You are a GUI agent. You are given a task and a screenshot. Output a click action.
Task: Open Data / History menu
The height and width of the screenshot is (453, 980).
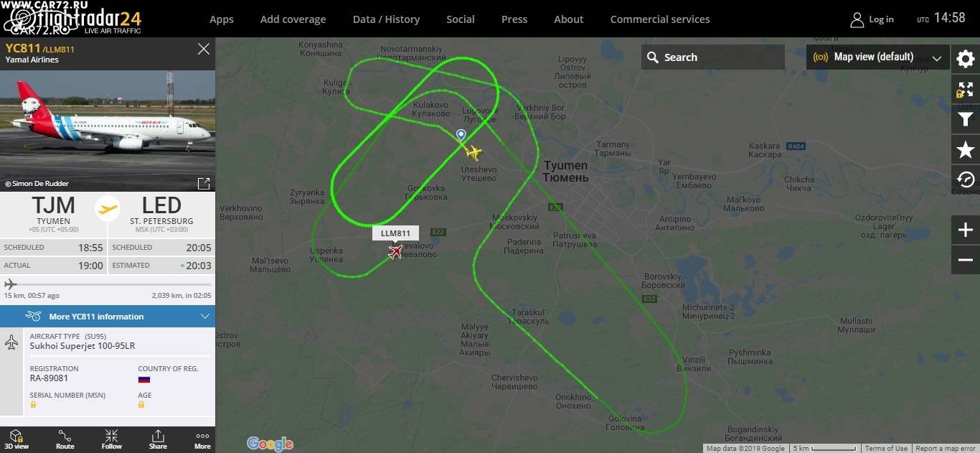click(386, 19)
